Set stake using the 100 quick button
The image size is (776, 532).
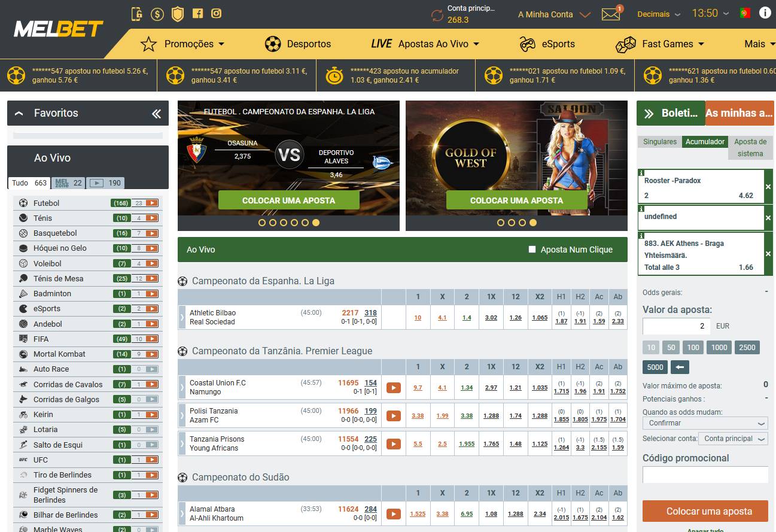693,347
